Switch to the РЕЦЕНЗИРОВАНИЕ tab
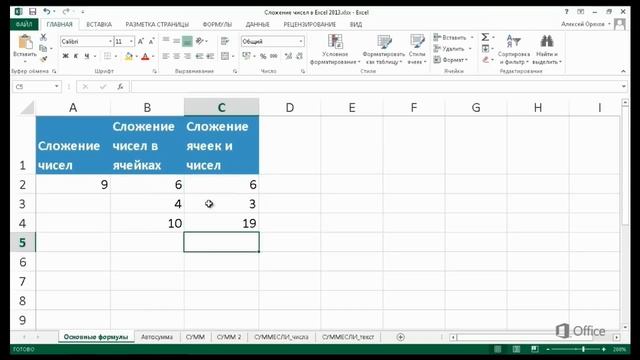Screen dimensions: 640x360 (x=310, y=24)
